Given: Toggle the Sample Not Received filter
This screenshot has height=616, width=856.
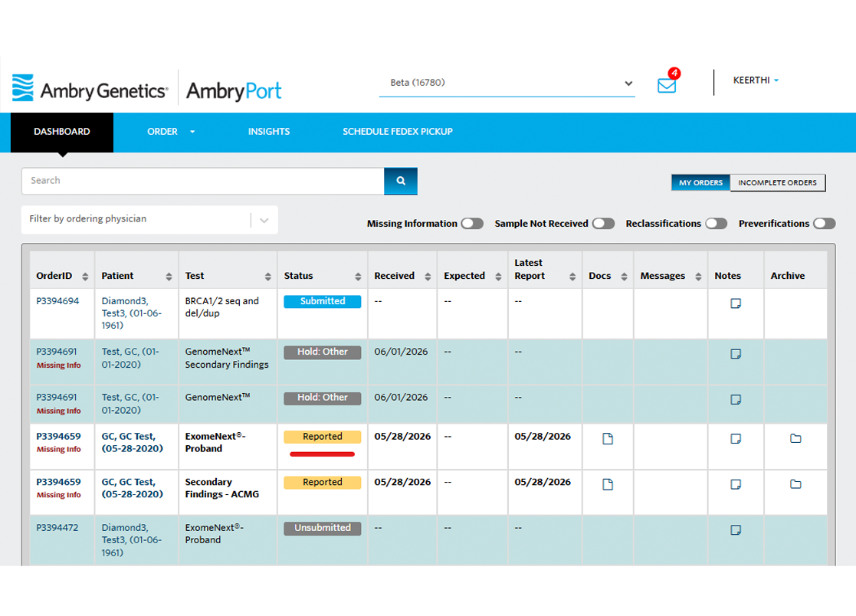Looking at the screenshot, I should (603, 224).
